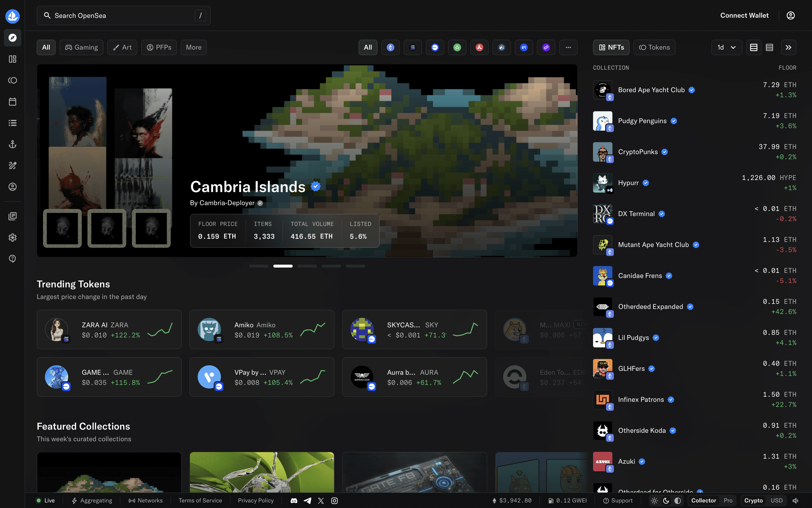
Task: Open the Aurra AURA token card
Action: click(414, 377)
